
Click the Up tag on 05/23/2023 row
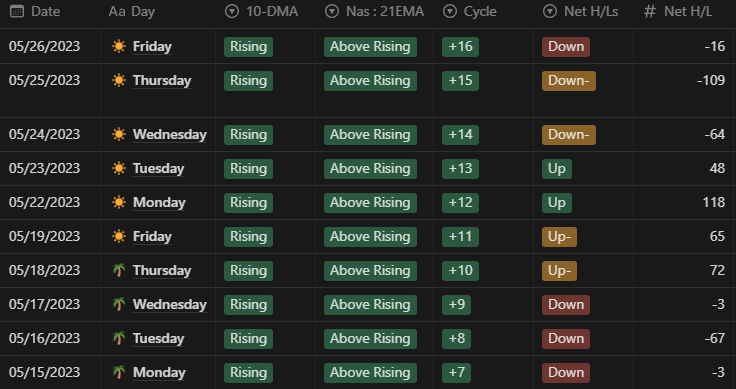click(557, 169)
